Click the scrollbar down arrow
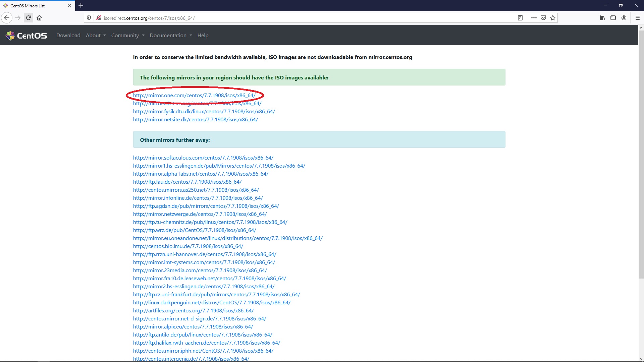The height and width of the screenshot is (362, 644). 641,359
